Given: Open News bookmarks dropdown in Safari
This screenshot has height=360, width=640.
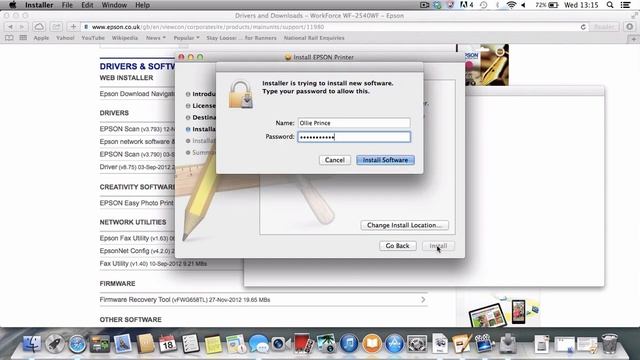Looking at the screenshot, I should pos(156,38).
